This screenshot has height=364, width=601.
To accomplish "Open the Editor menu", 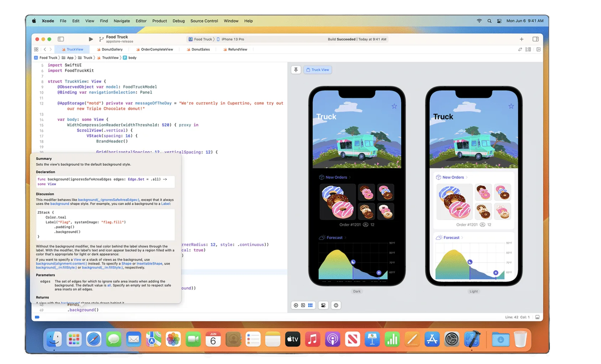I will (x=141, y=21).
